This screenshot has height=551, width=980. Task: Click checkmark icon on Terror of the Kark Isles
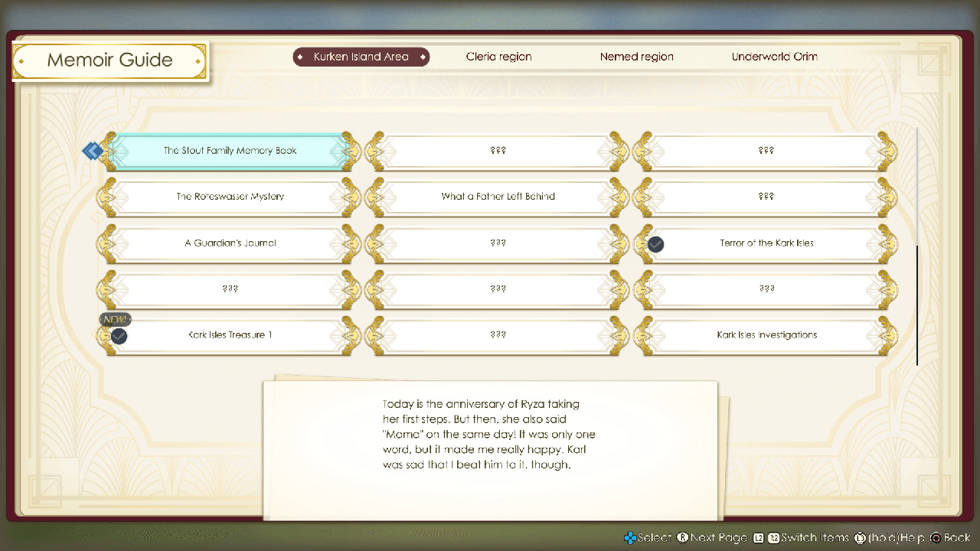coord(655,244)
